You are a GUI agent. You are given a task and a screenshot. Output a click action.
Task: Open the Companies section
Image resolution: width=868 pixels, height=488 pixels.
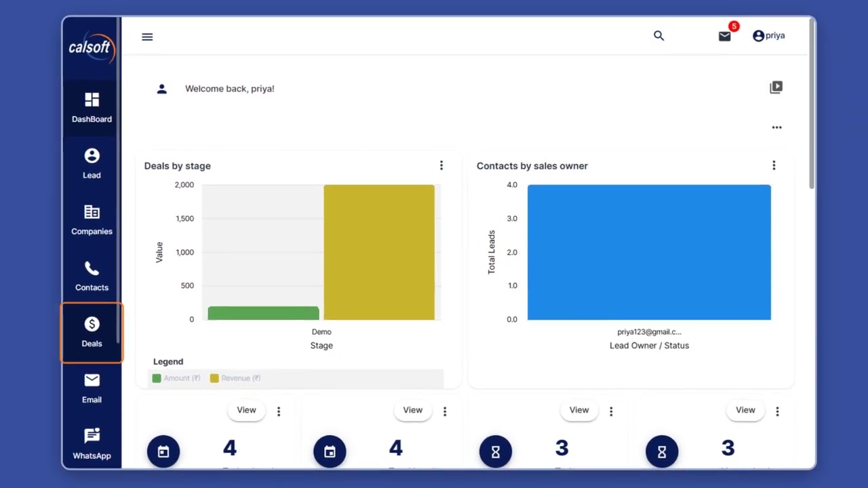[x=92, y=220]
